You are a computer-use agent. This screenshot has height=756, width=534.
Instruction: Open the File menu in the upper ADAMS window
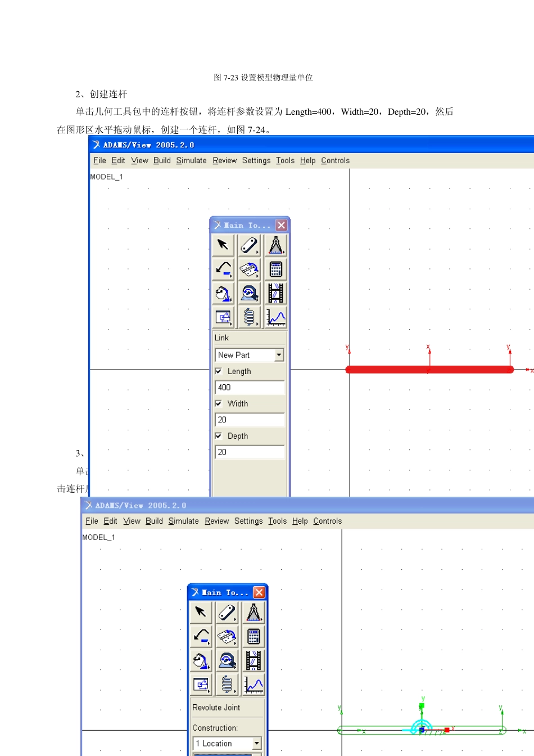point(99,160)
